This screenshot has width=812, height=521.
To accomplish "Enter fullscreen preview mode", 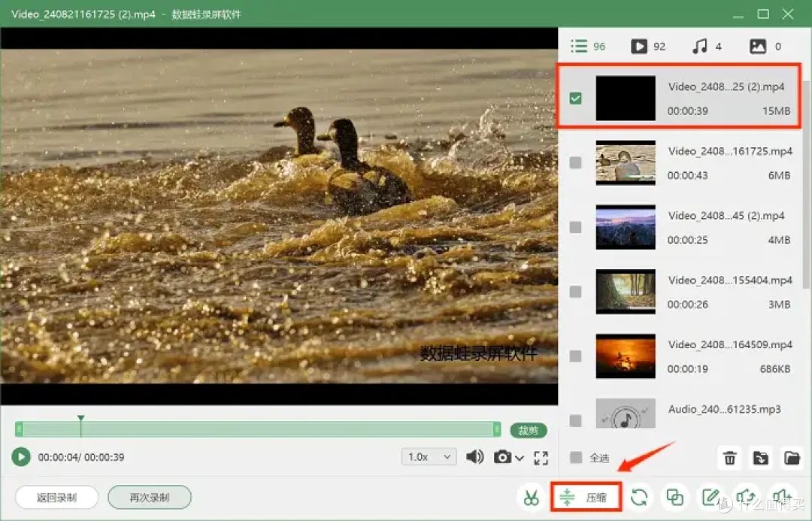I will pos(541,458).
